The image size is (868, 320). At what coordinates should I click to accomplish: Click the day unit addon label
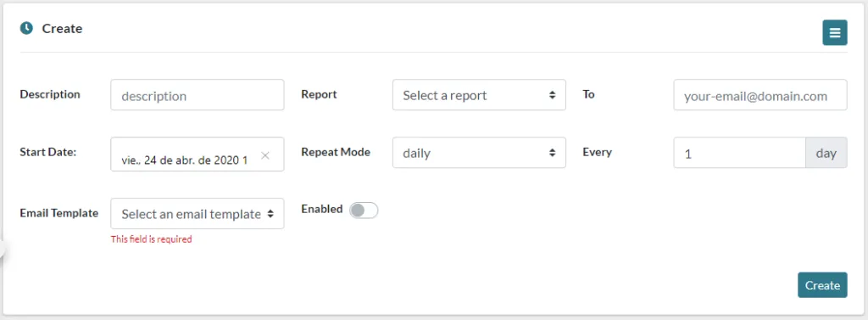[826, 153]
